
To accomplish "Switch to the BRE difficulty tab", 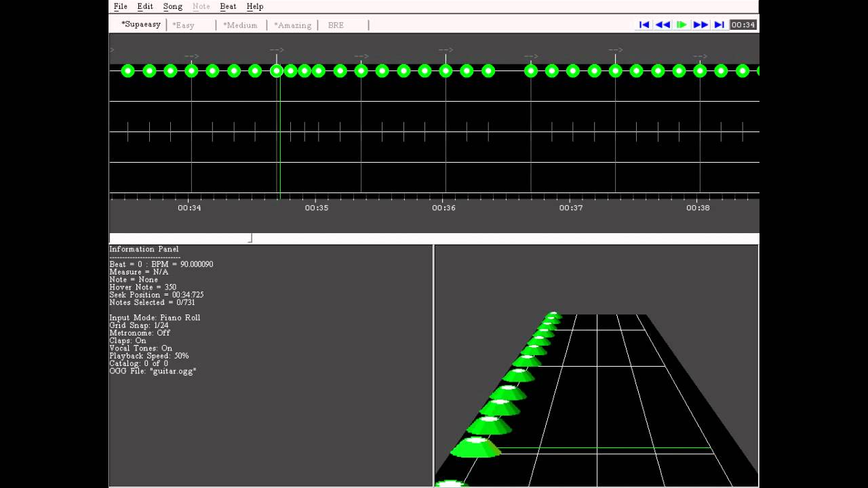I will point(336,25).
